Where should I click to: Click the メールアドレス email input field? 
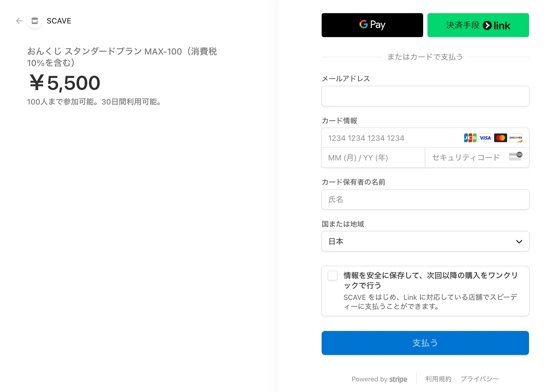pos(425,96)
